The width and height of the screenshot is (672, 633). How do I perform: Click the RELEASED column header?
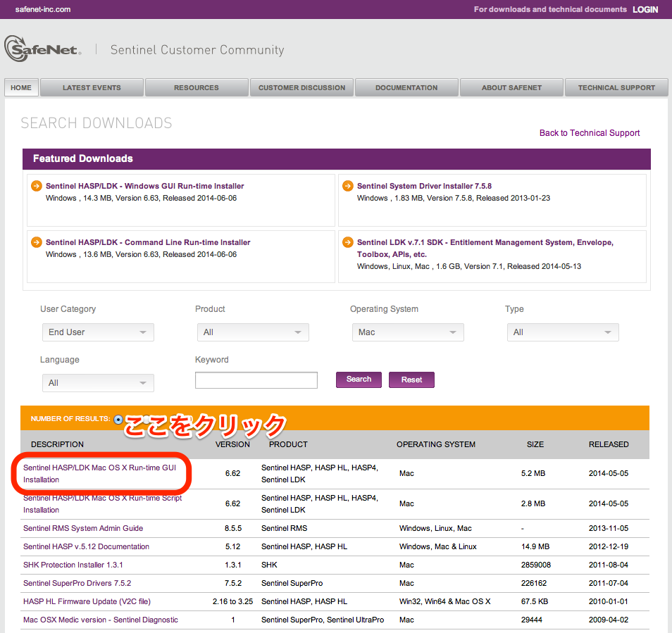(x=609, y=444)
